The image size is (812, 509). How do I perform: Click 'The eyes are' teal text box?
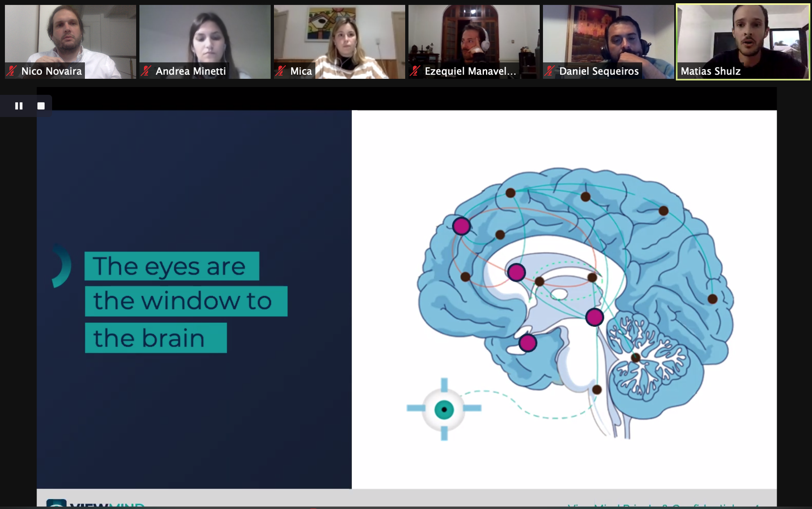click(x=171, y=266)
